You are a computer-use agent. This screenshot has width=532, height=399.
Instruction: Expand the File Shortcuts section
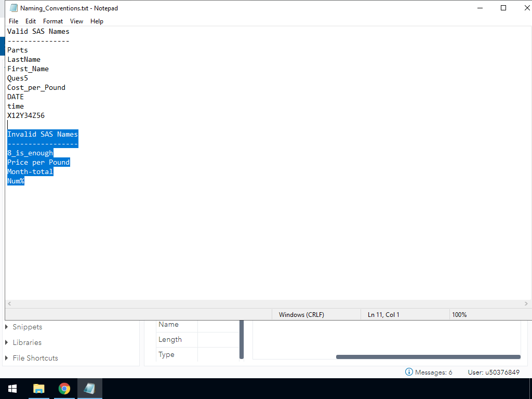[7, 358]
